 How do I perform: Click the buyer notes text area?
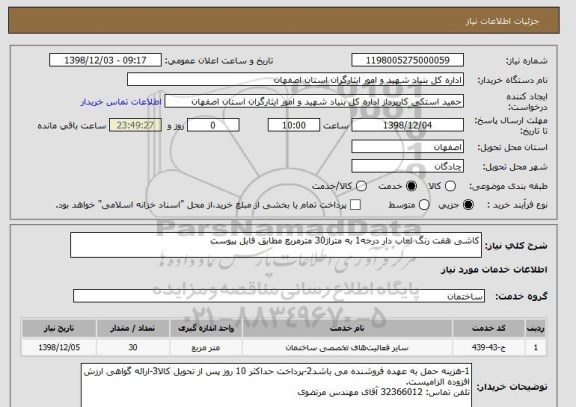click(x=276, y=386)
